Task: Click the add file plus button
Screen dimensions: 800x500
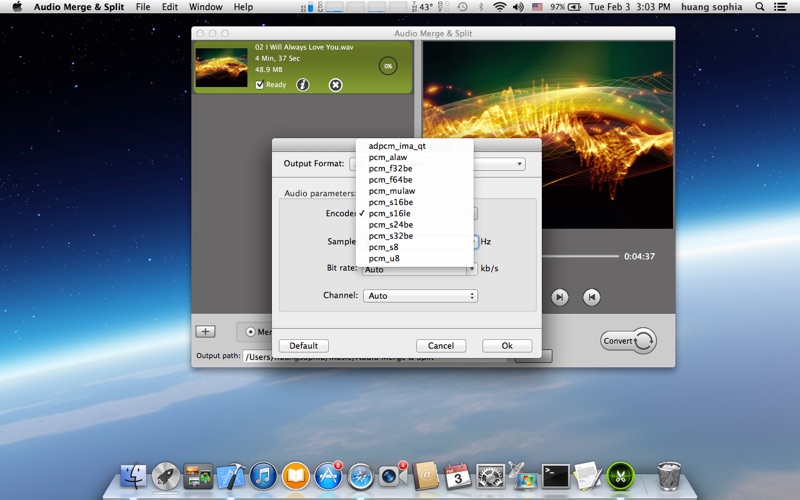Action: pyautogui.click(x=205, y=331)
